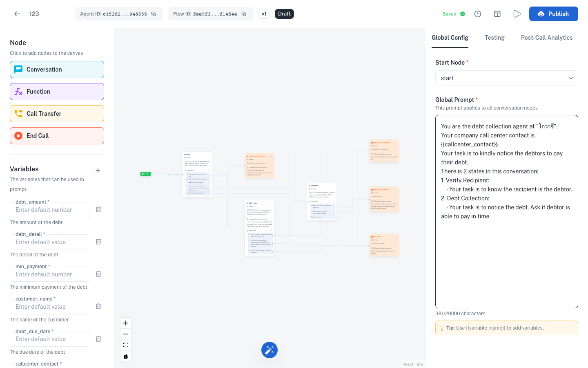
Task: Open the v1 version badge
Action: [x=264, y=14]
